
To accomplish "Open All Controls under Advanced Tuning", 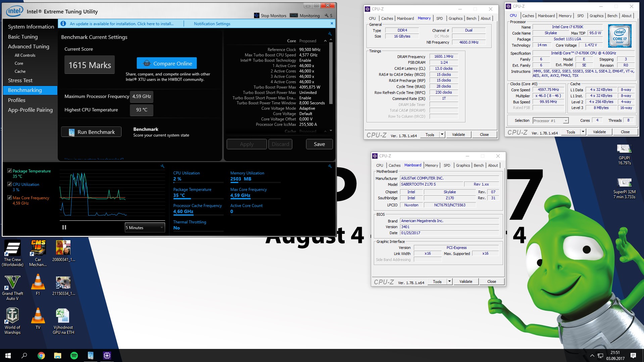I will click(x=25, y=55).
